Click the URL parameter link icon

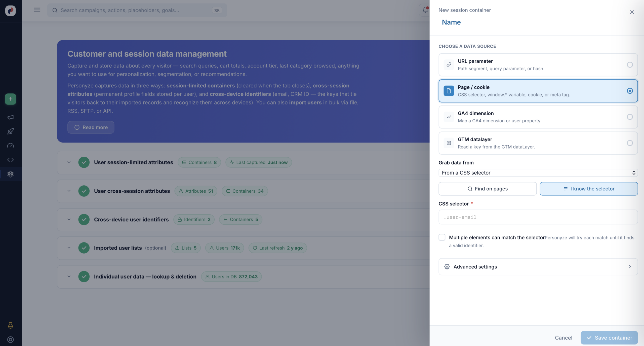click(x=449, y=65)
